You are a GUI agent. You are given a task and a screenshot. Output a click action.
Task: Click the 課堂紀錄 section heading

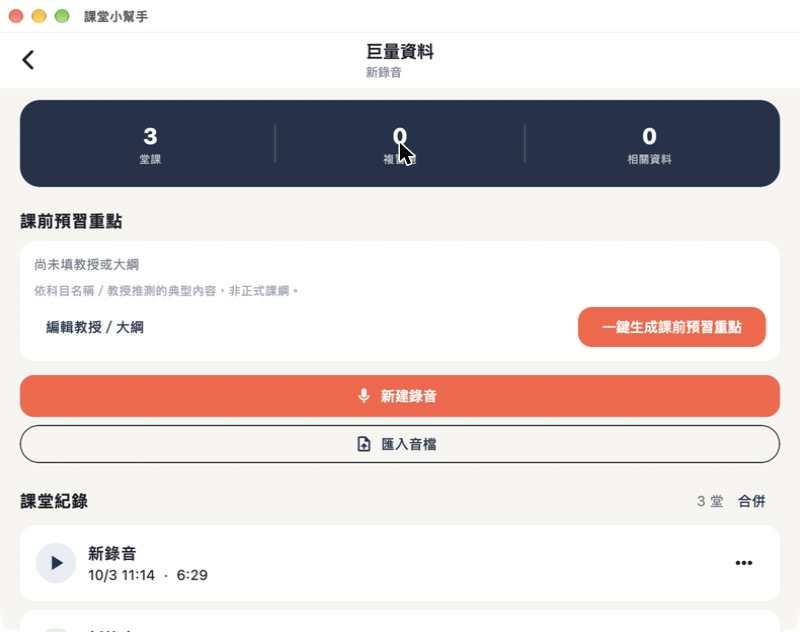(x=54, y=501)
